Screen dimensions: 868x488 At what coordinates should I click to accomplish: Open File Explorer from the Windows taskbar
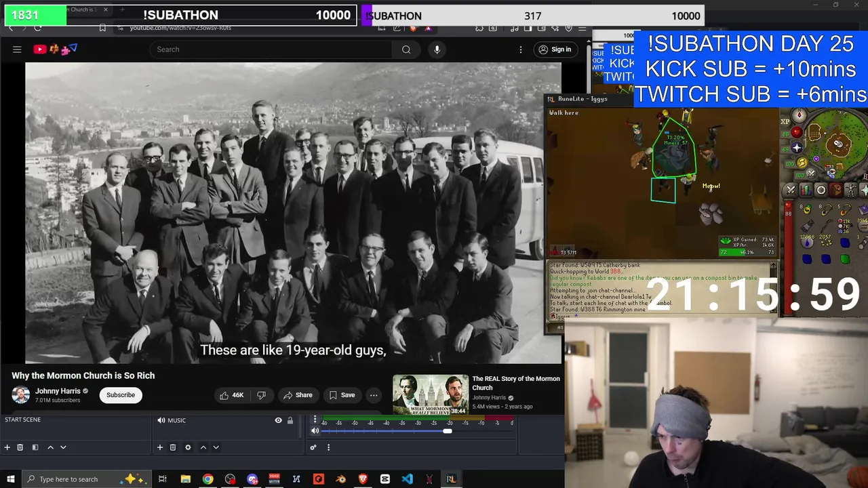(185, 479)
